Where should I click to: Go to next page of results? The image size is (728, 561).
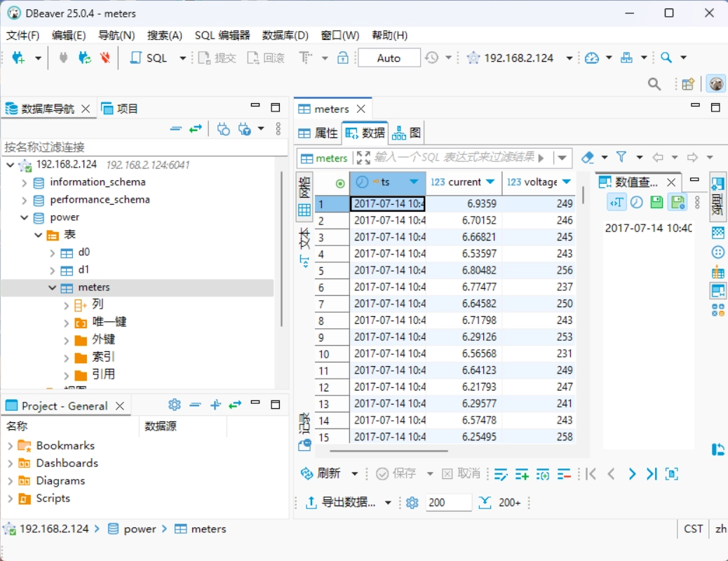[632, 474]
